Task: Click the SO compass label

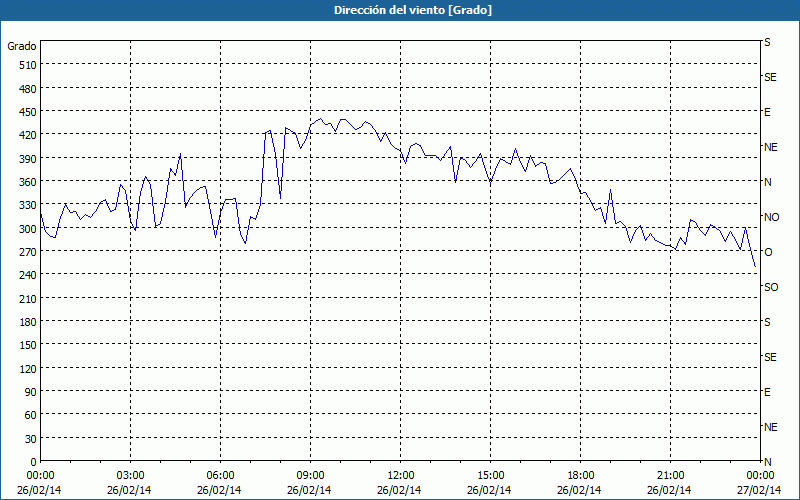Action: click(x=771, y=287)
